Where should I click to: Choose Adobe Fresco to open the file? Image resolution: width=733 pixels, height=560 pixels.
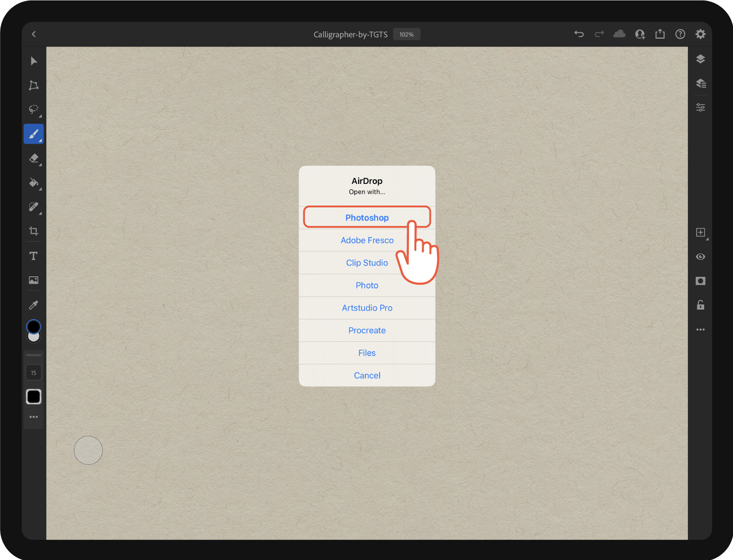pyautogui.click(x=367, y=240)
